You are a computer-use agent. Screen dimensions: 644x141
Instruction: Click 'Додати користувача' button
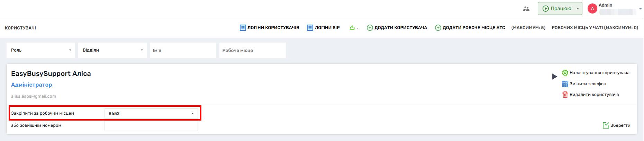pos(397,28)
